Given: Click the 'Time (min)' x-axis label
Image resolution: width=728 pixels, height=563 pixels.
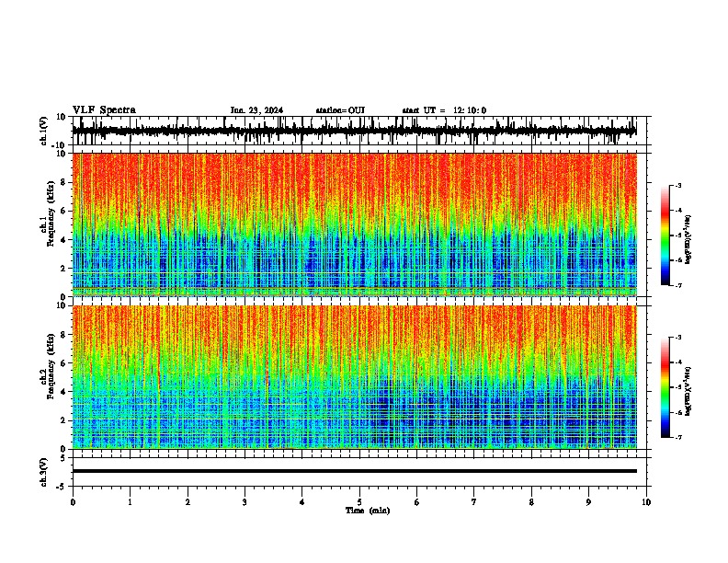Looking at the screenshot, I should (368, 511).
